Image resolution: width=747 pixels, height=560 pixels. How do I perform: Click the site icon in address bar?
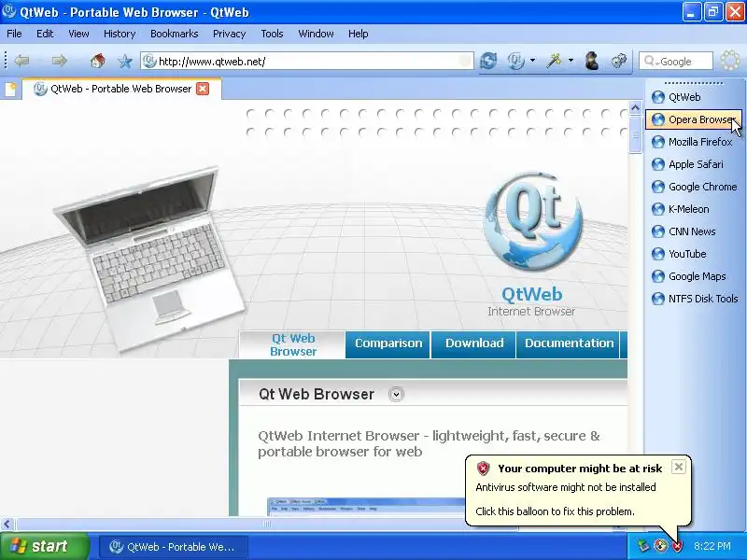(x=149, y=61)
